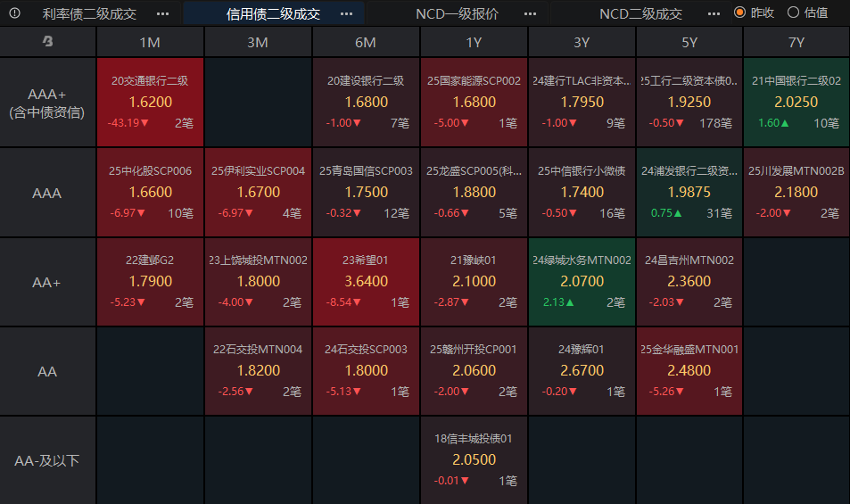Open more options next to NCD二级成交

714,13
